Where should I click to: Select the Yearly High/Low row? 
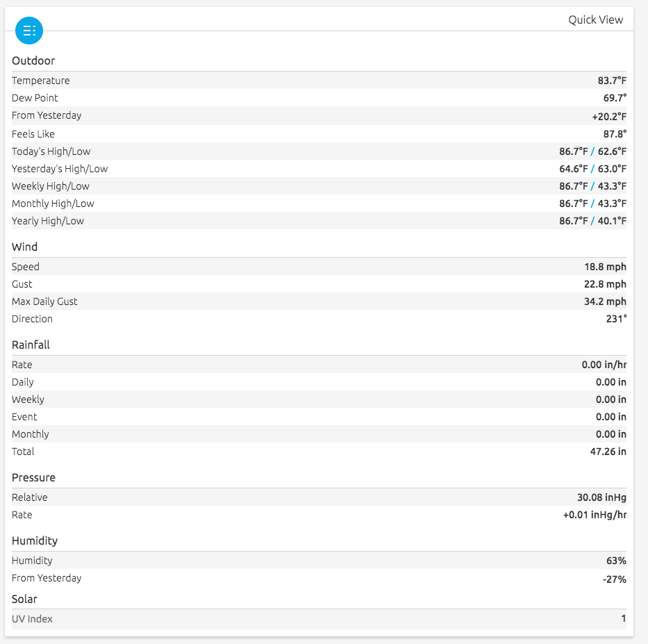click(319, 221)
